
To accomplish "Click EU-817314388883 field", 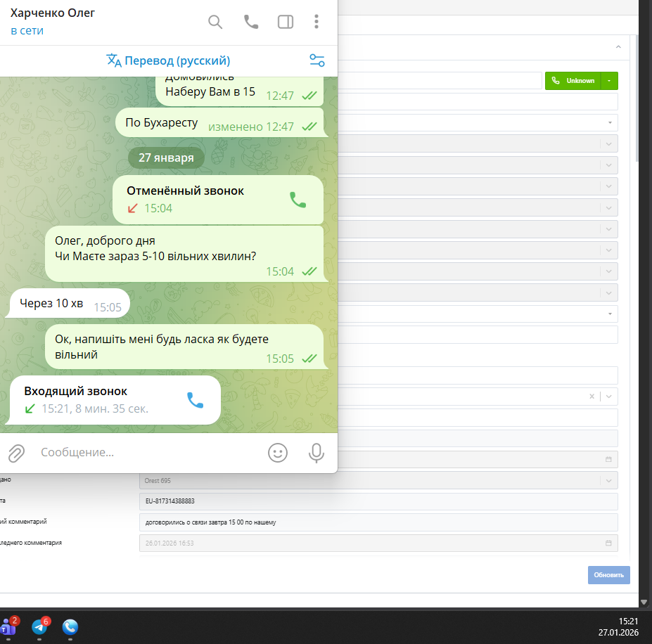I will 378,501.
